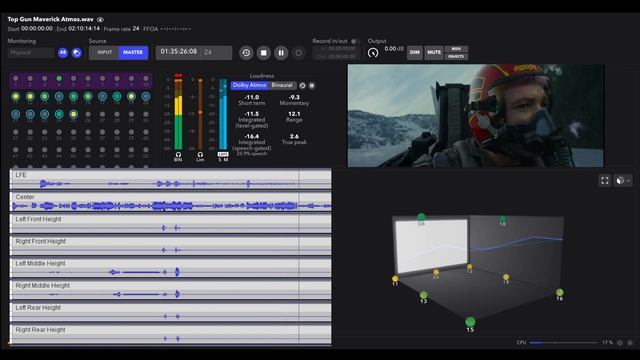Switch source to INPUT

[x=104, y=53]
